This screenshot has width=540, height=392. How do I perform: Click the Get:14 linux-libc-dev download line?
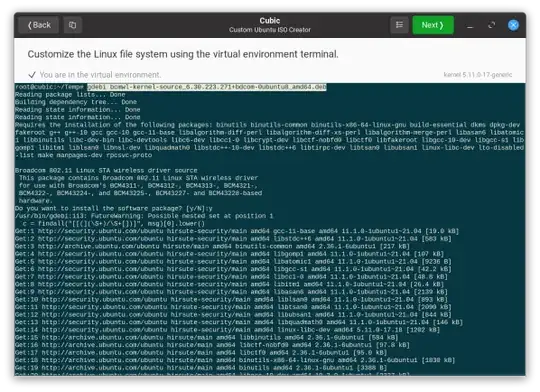(x=228, y=329)
